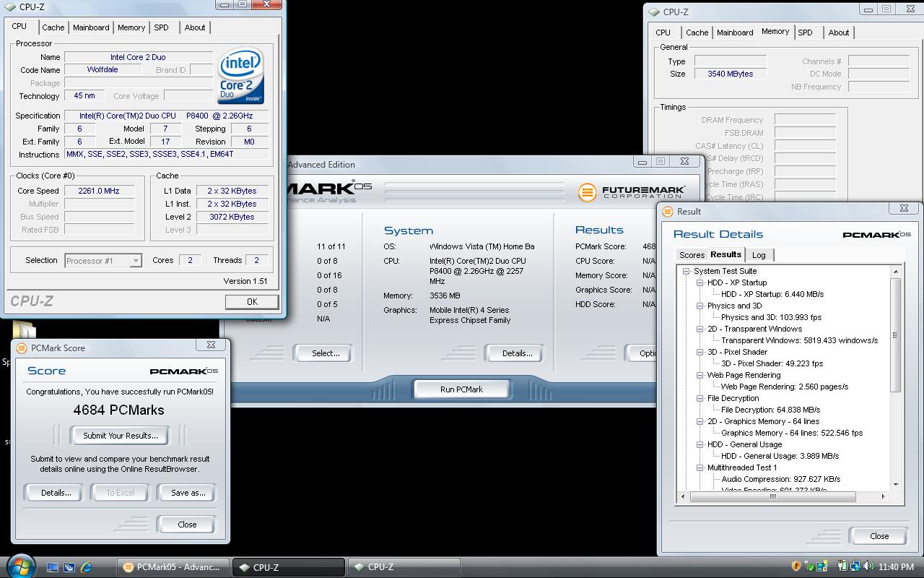
Task: Collapse 2D - Graphics Memory - 64 lines node
Action: pyautogui.click(x=700, y=421)
